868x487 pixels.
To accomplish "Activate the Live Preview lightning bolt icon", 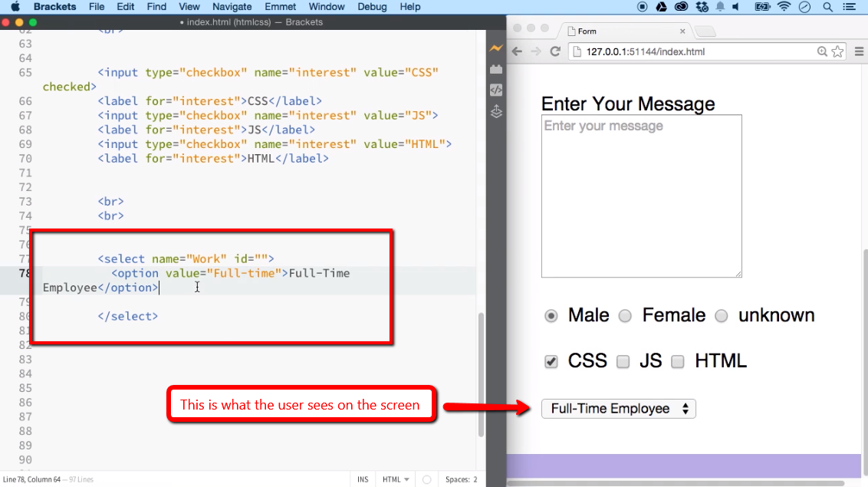I will [495, 48].
